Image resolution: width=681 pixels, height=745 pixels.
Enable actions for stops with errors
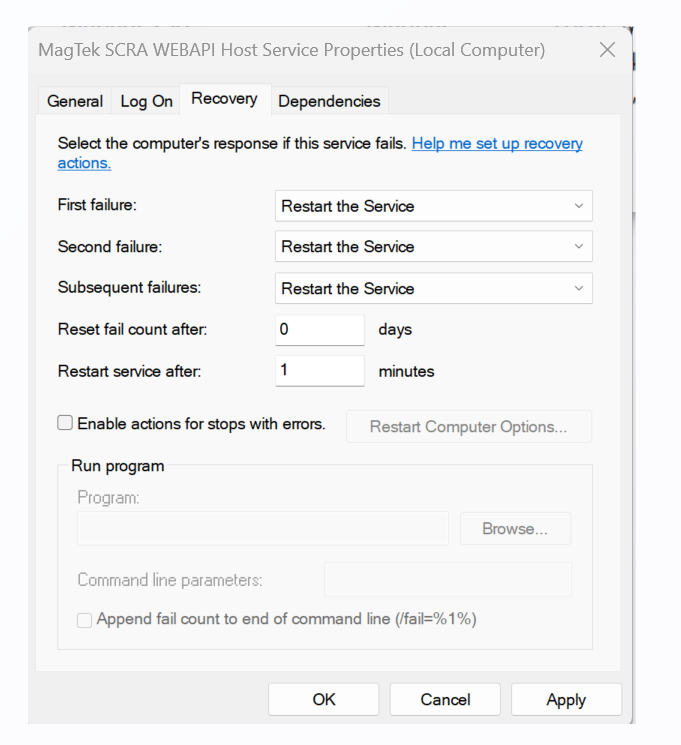pos(66,424)
